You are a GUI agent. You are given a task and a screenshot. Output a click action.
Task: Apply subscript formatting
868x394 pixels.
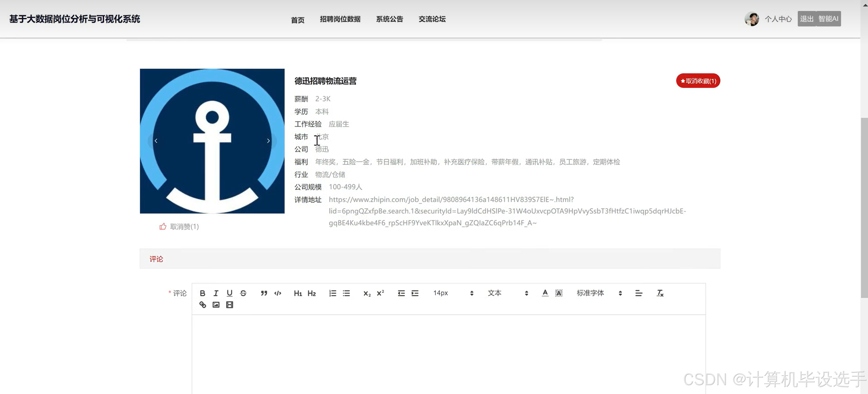(367, 293)
